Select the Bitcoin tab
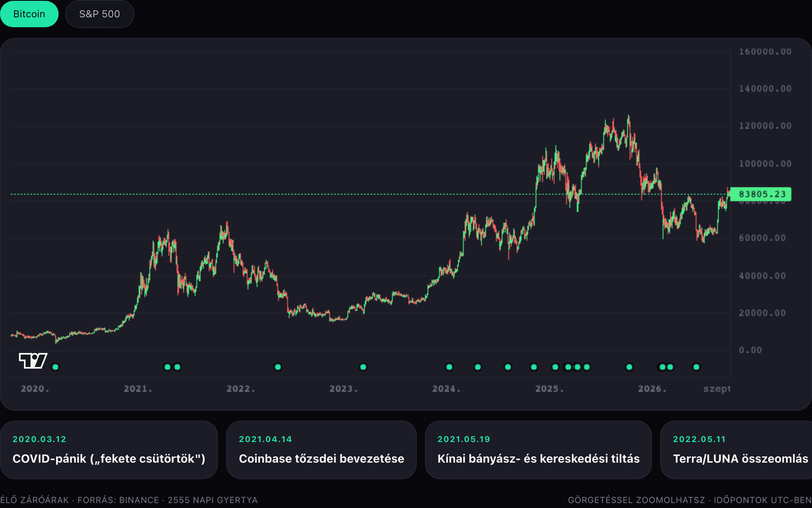This screenshot has height=508, width=812. coord(29,14)
